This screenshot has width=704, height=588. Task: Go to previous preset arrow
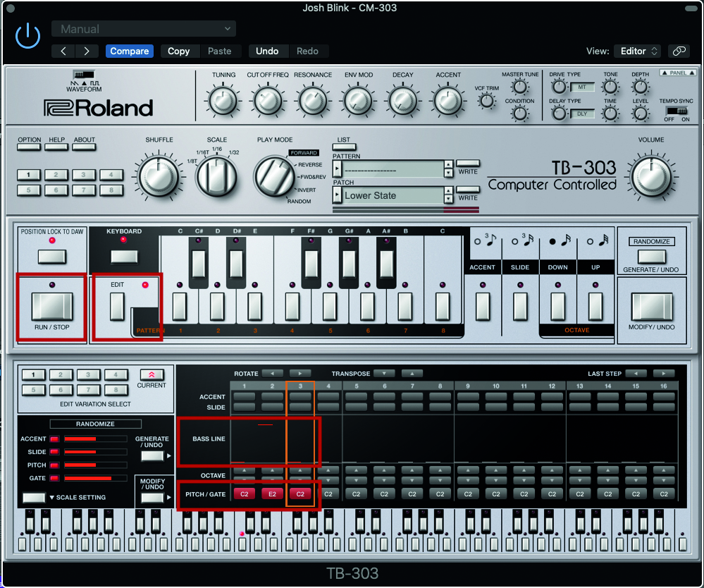(x=63, y=51)
